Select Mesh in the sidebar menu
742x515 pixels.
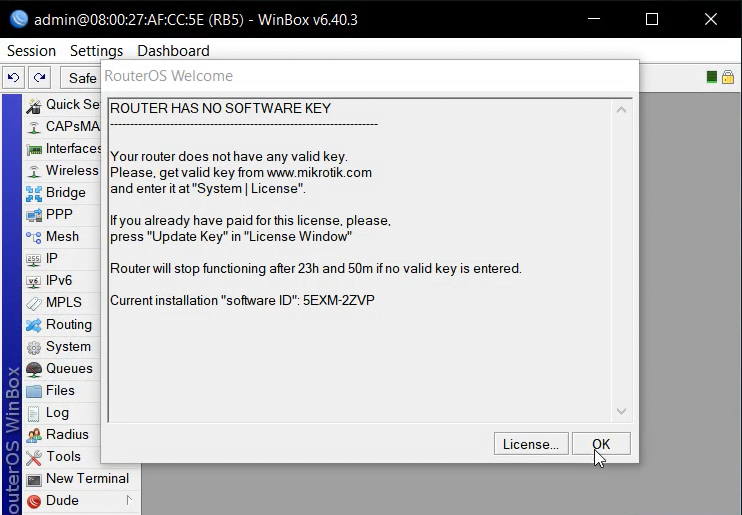point(62,237)
